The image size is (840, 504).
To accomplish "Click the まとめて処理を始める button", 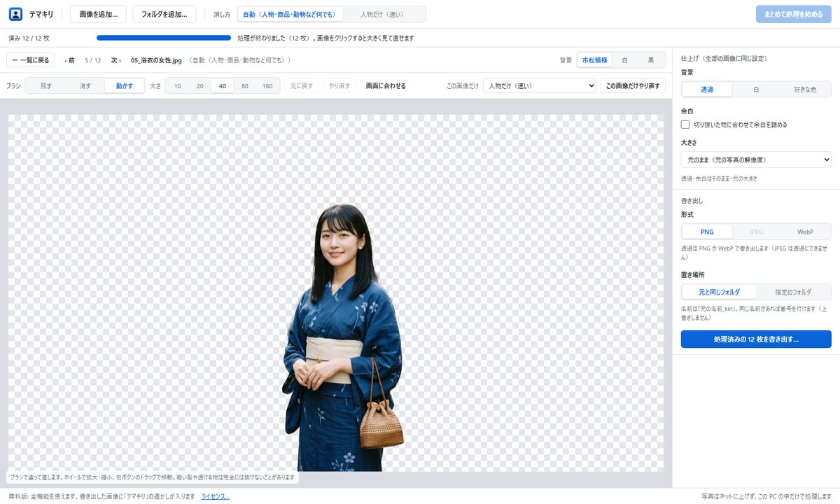I will point(794,14).
